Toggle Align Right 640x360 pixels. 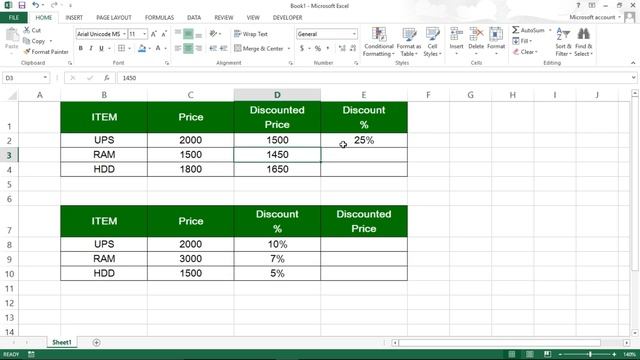click(199, 48)
